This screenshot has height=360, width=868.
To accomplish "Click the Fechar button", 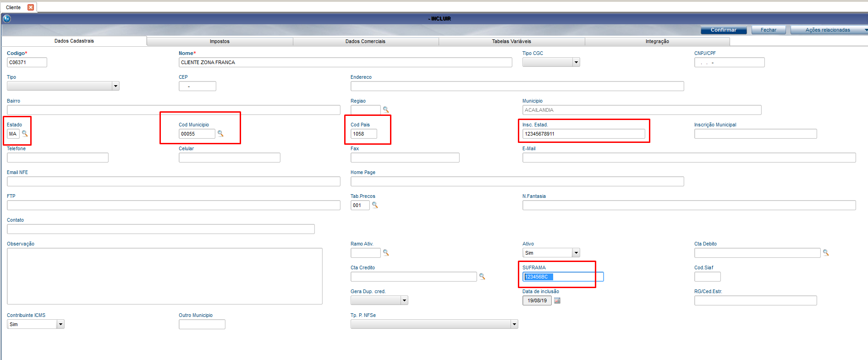I will [769, 30].
